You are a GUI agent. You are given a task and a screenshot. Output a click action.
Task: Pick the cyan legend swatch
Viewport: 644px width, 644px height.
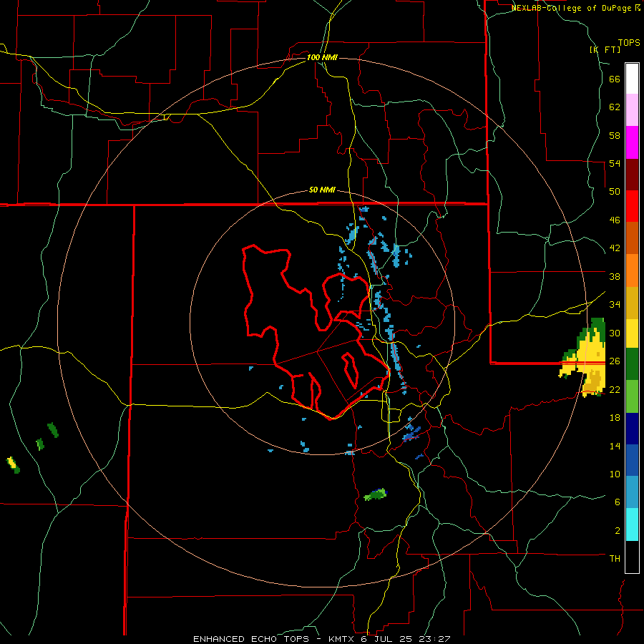pyautogui.click(x=632, y=524)
